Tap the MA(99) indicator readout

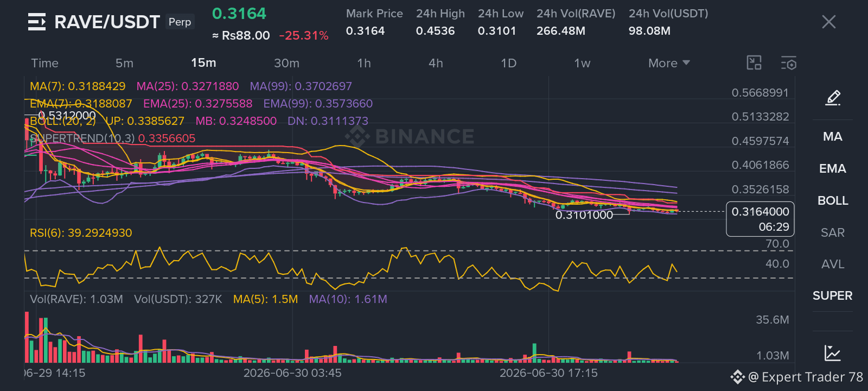coord(301,86)
